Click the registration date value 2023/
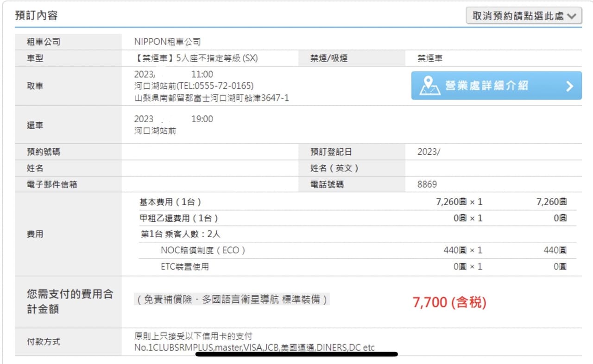Image resolution: width=593 pixels, height=364 pixels. click(x=429, y=152)
